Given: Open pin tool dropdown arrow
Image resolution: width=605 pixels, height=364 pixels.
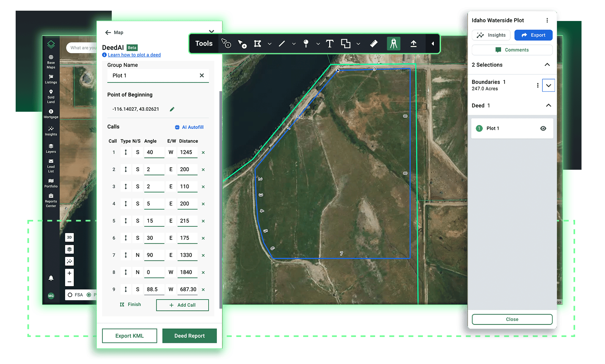Looking at the screenshot, I should click(x=318, y=44).
